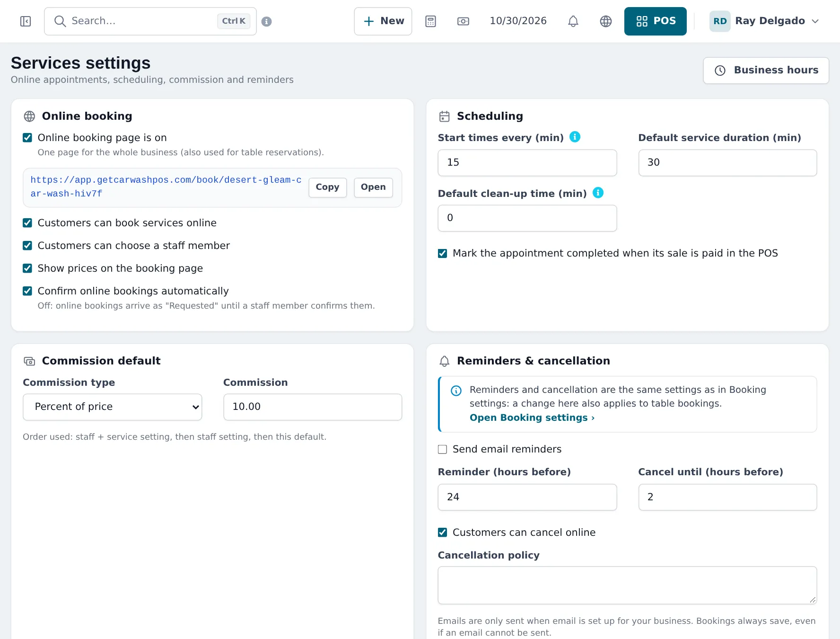Click the Commission amount field

pyautogui.click(x=313, y=407)
